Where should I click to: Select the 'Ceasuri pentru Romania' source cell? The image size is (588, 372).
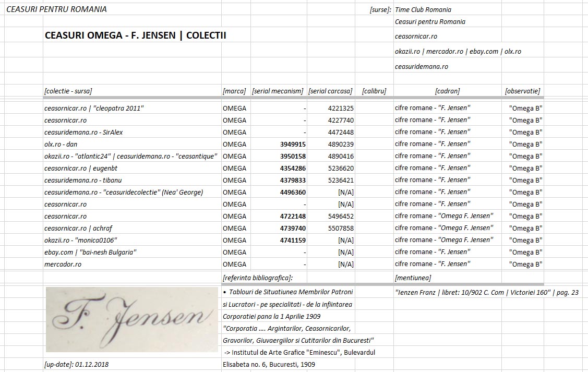(x=430, y=22)
